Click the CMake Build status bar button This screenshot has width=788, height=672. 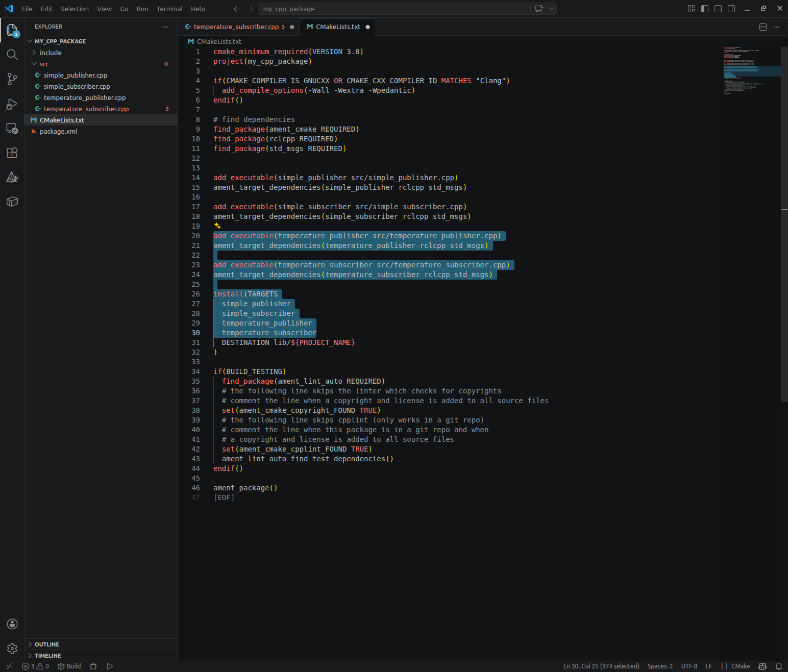pos(69,666)
